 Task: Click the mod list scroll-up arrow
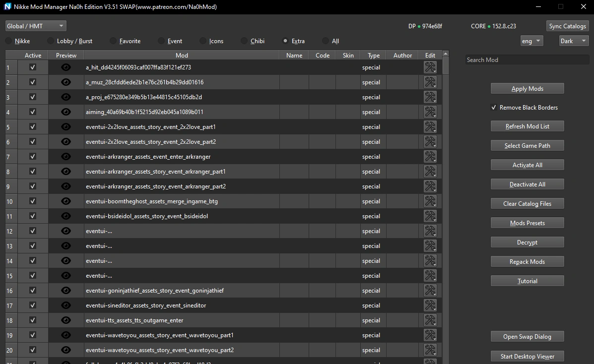tap(446, 54)
